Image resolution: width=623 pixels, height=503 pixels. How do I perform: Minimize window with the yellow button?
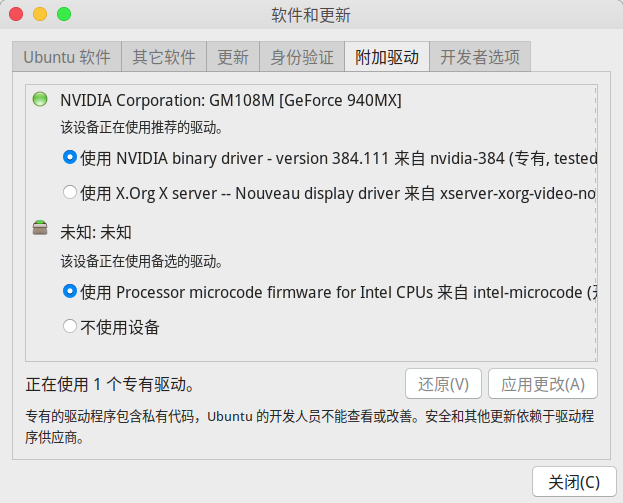click(40, 14)
